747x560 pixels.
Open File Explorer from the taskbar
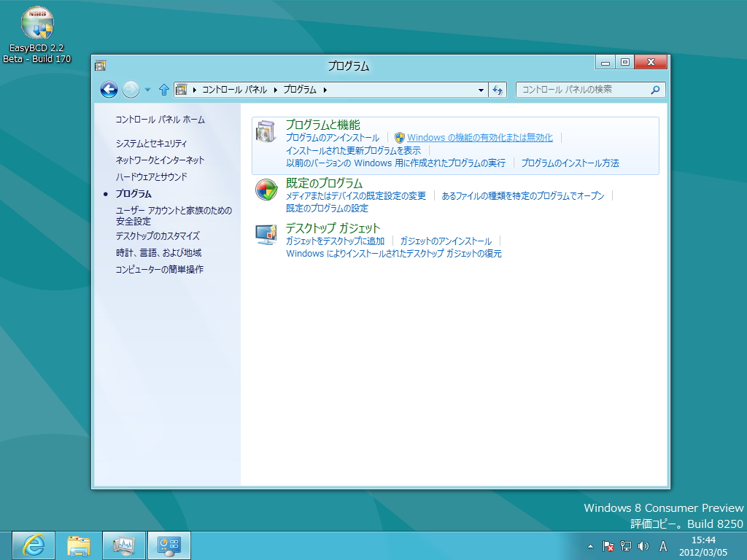point(78,545)
